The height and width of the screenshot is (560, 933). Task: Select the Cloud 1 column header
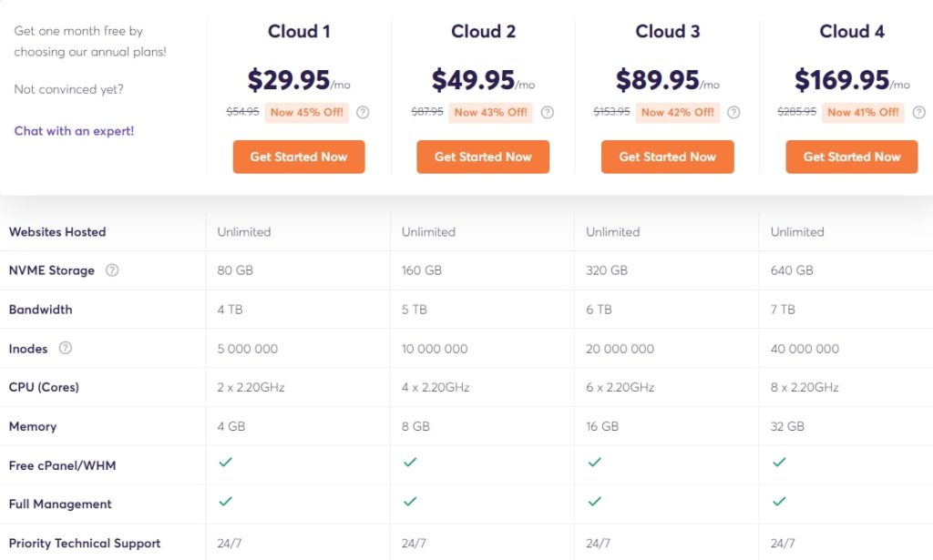pyautogui.click(x=299, y=31)
